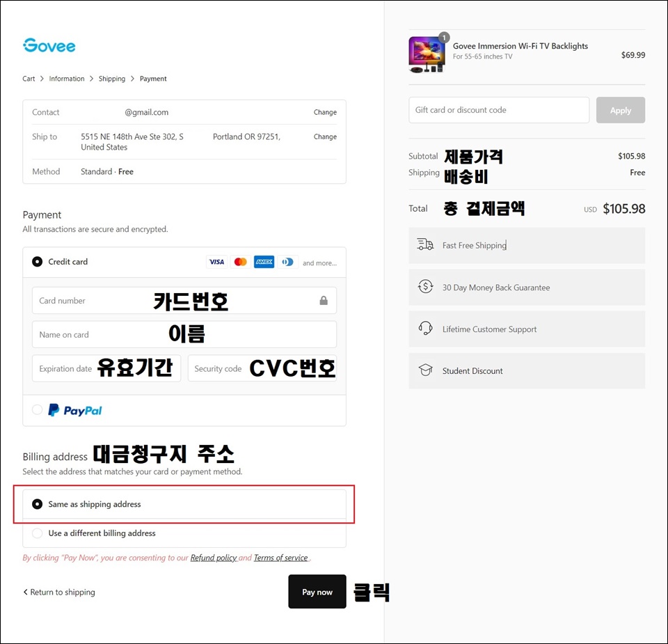Click the Mastercard icon
Viewport: 668px width, 644px height.
241,262
